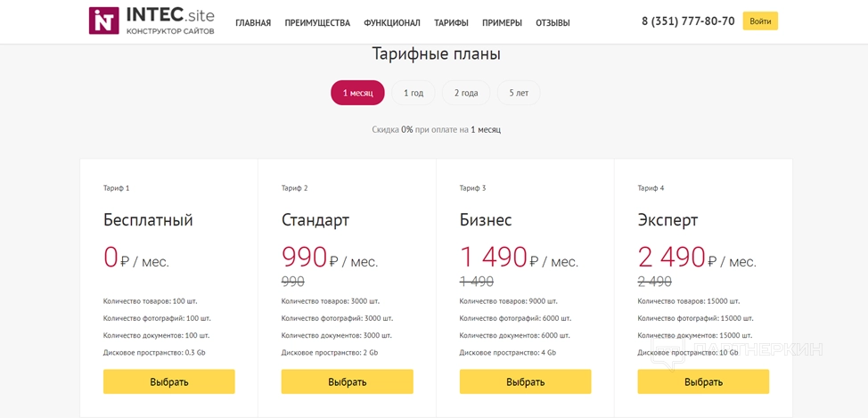This screenshot has height=418, width=868.
Task: Switch billing period to 1 год
Action: point(413,93)
